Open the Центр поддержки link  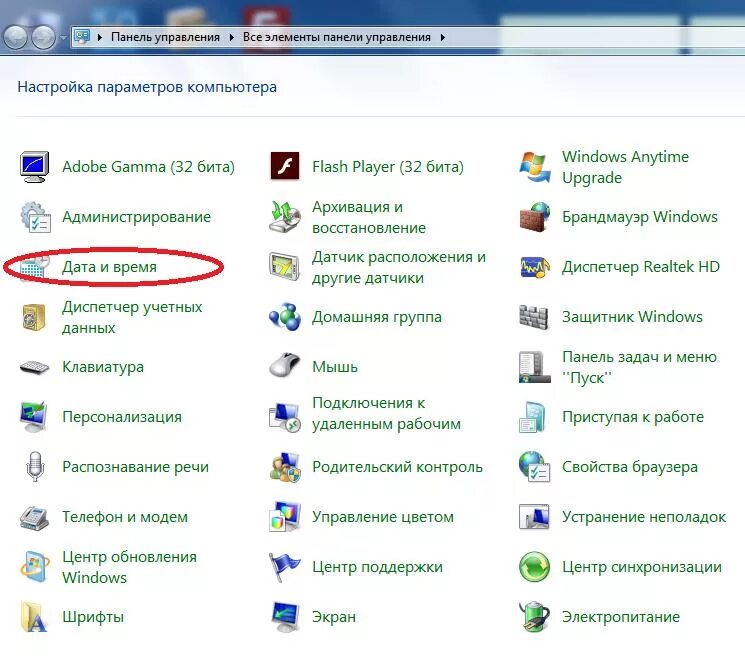click(x=377, y=567)
